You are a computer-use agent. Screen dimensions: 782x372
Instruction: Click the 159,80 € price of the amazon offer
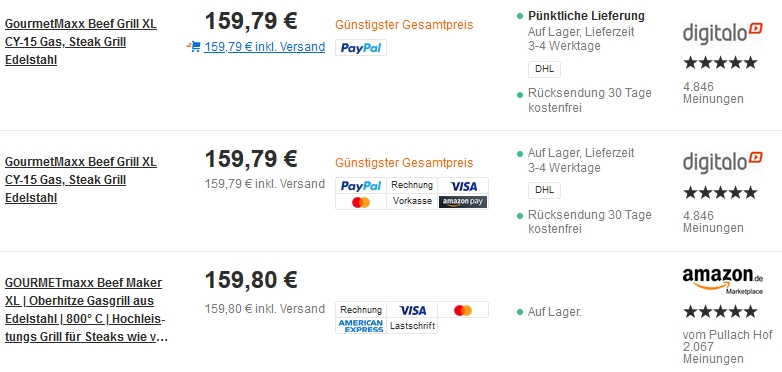point(251,280)
